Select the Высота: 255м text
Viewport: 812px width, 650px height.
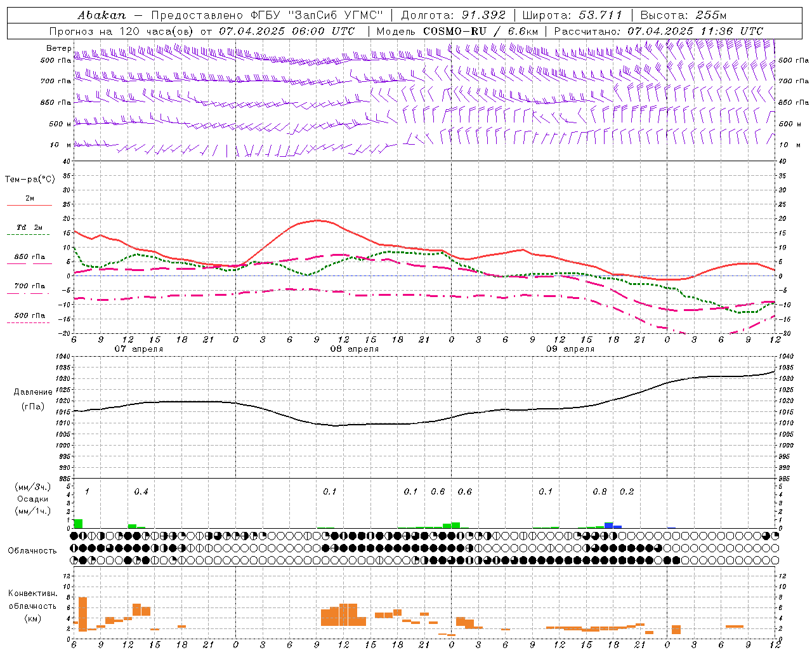[683, 15]
